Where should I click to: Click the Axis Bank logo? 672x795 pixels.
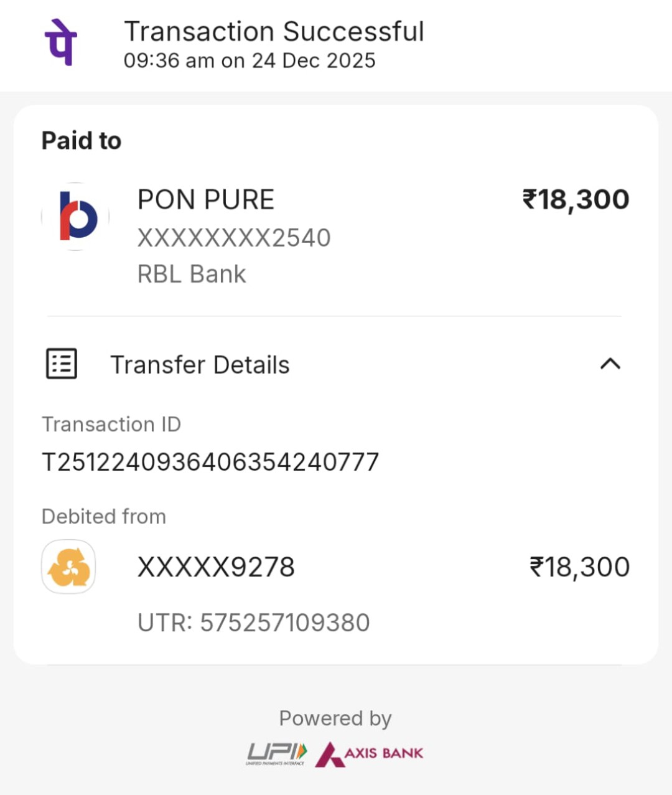tap(370, 753)
